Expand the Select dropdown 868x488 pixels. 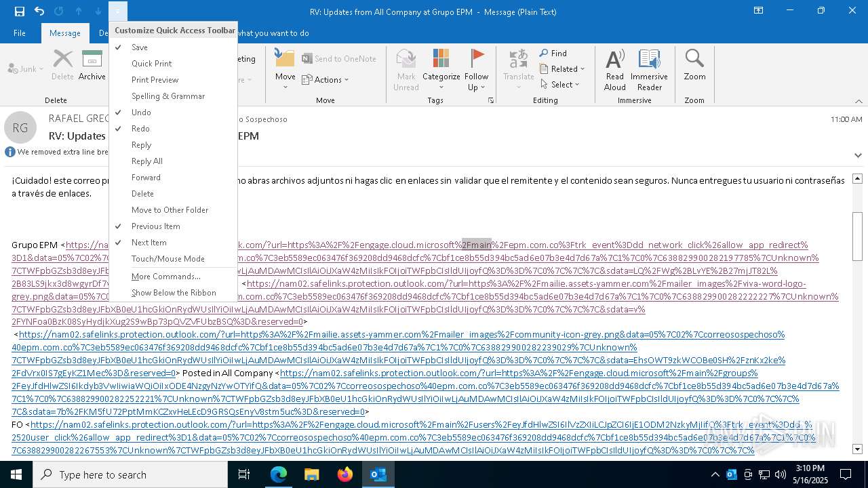pyautogui.click(x=577, y=85)
